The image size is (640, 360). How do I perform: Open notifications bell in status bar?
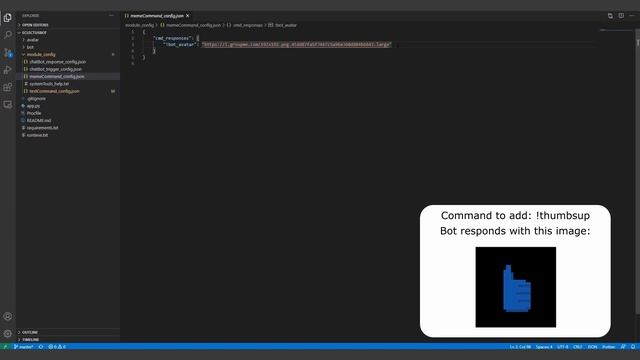click(x=633, y=347)
